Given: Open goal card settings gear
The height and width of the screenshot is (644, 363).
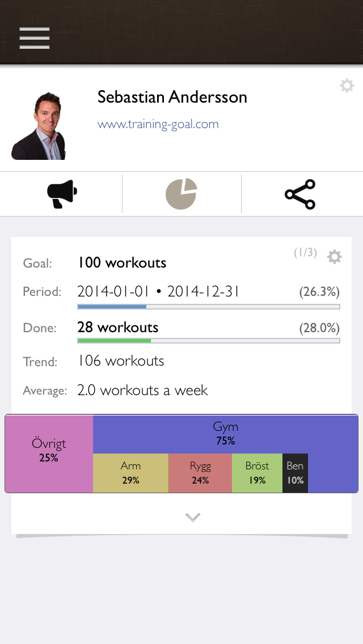Looking at the screenshot, I should pos(335,257).
